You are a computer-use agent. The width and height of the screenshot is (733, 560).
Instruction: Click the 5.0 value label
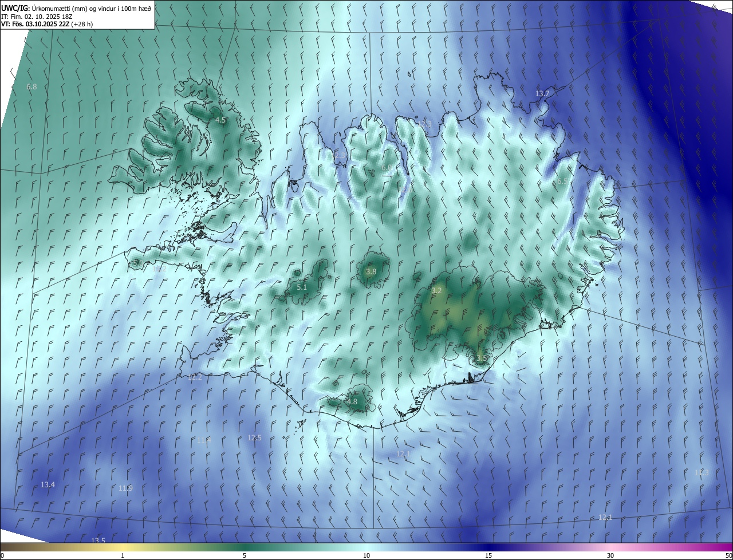point(137,263)
